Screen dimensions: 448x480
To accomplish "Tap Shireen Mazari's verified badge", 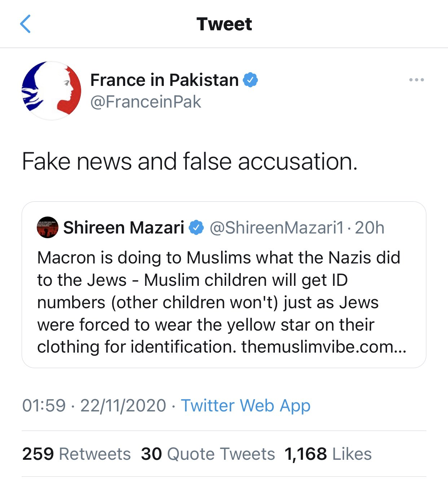I will [197, 228].
